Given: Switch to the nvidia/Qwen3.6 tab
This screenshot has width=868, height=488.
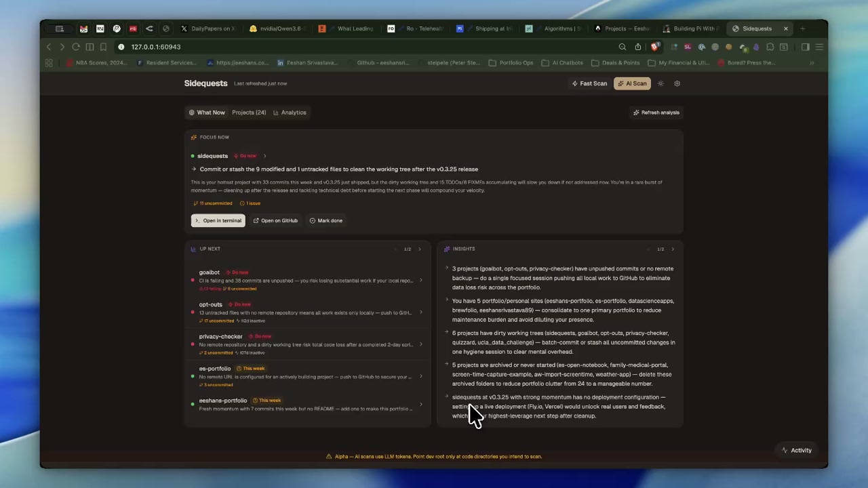Looking at the screenshot, I should coord(277,28).
